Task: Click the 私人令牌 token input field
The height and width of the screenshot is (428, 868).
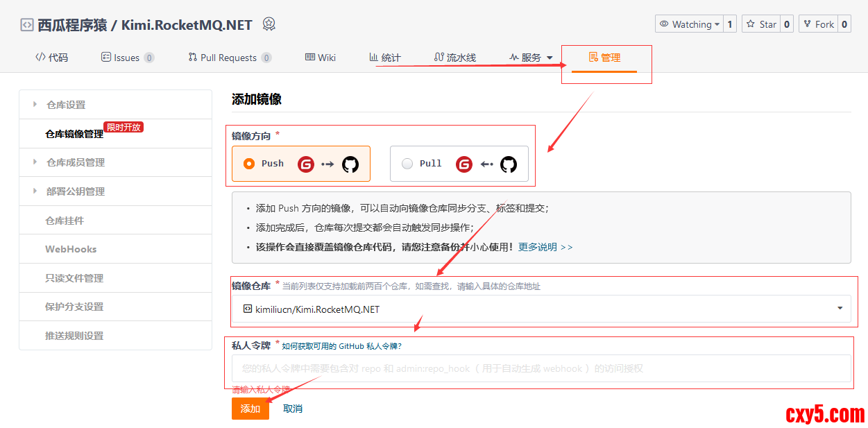Action: click(541, 368)
